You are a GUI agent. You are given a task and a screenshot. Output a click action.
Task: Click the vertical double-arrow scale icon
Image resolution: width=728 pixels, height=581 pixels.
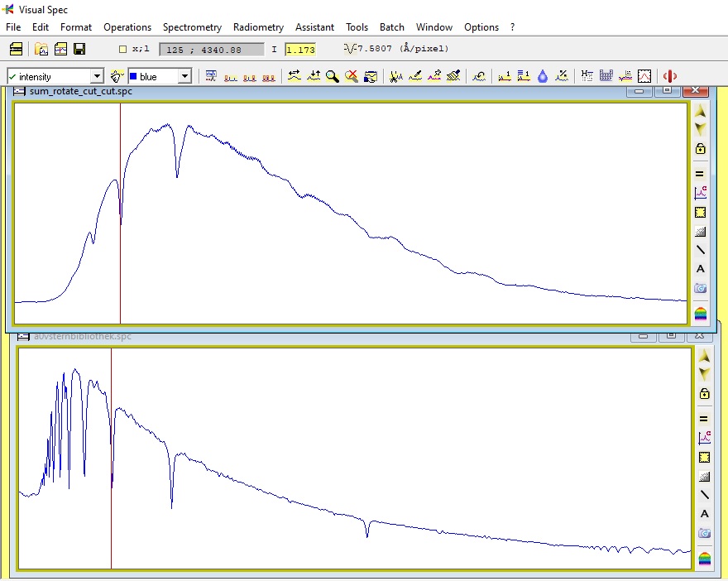tap(314, 76)
